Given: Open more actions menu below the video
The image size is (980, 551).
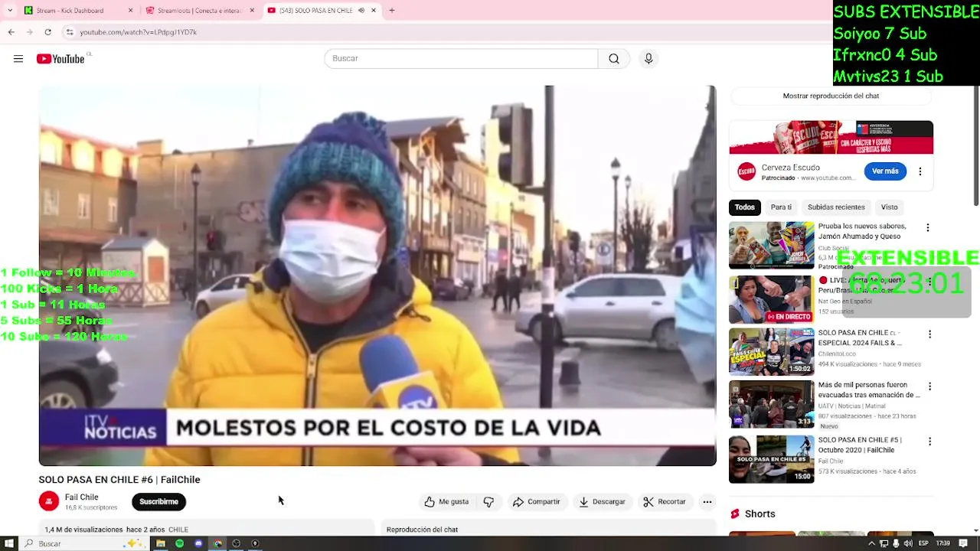Looking at the screenshot, I should 707,502.
